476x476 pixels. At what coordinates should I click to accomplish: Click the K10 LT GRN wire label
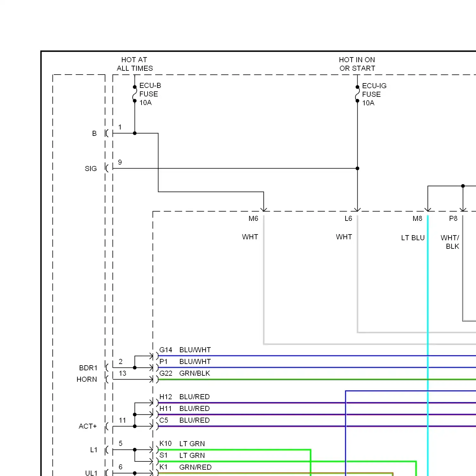point(182,444)
